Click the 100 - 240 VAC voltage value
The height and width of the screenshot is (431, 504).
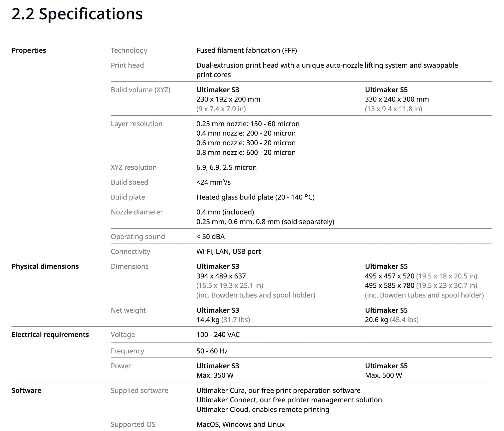218,335
